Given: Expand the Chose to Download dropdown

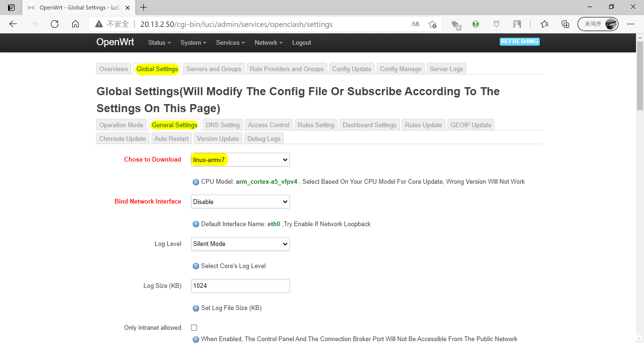Looking at the screenshot, I should (240, 160).
